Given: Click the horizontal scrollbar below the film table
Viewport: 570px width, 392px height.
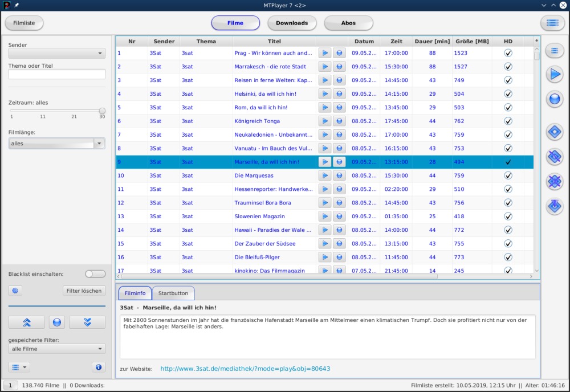Looking at the screenshot, I should (279, 276).
